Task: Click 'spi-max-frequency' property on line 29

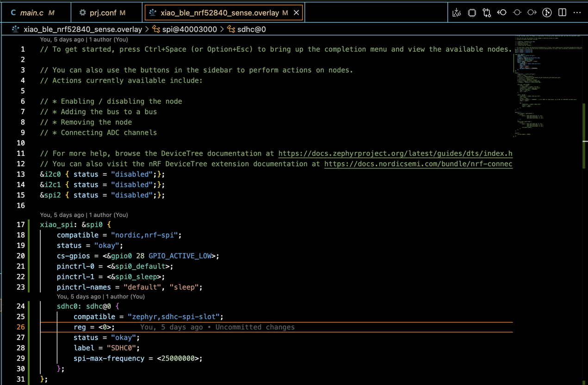Action: pyautogui.click(x=109, y=358)
